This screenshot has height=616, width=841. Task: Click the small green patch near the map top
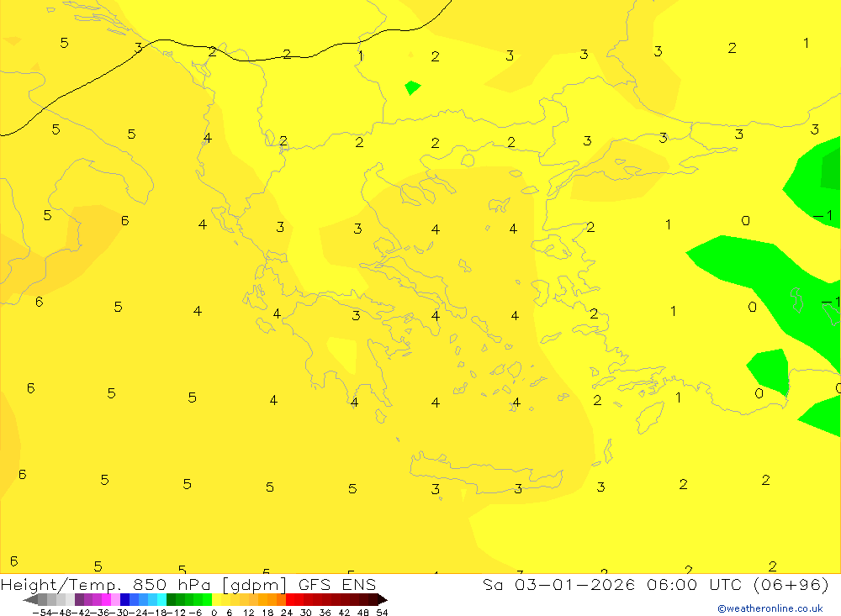pos(412,87)
